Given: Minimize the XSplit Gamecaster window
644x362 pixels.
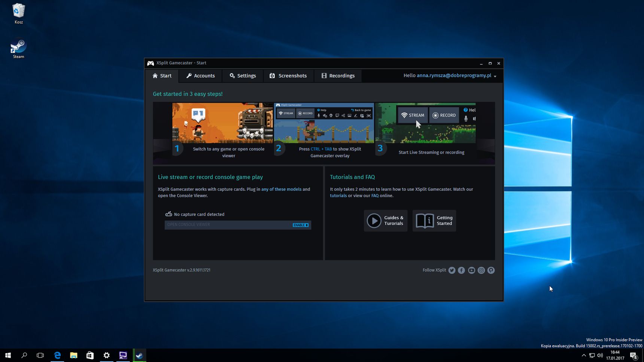Looking at the screenshot, I should [x=481, y=64].
